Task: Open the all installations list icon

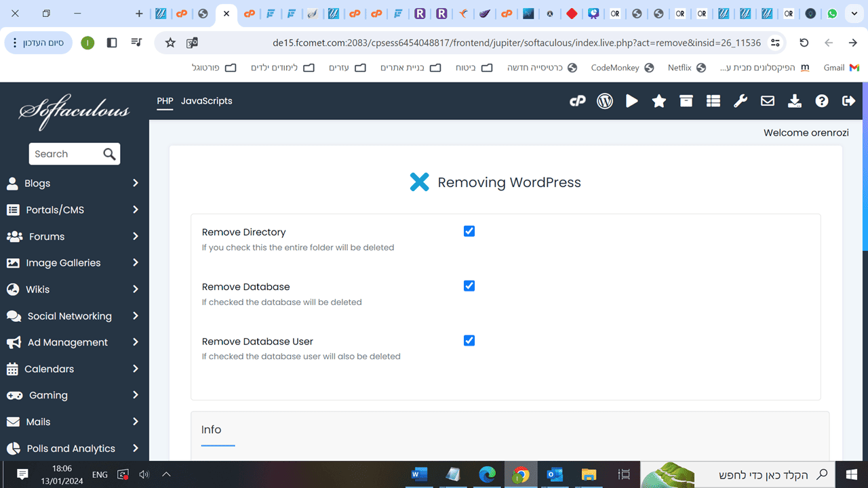Action: click(x=713, y=101)
